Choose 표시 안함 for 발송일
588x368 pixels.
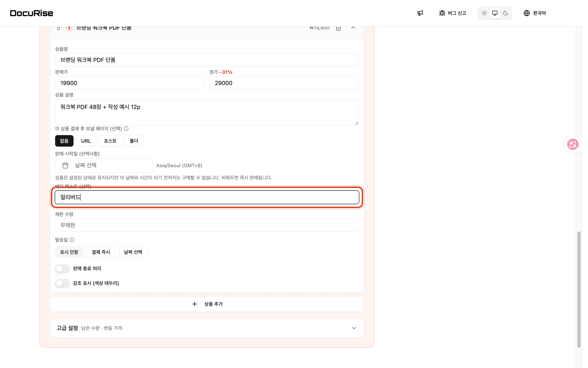[x=69, y=252]
